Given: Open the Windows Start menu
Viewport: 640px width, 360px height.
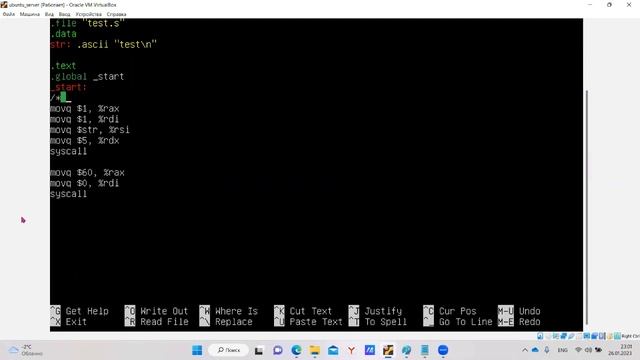Looking at the screenshot, I should 197,350.
